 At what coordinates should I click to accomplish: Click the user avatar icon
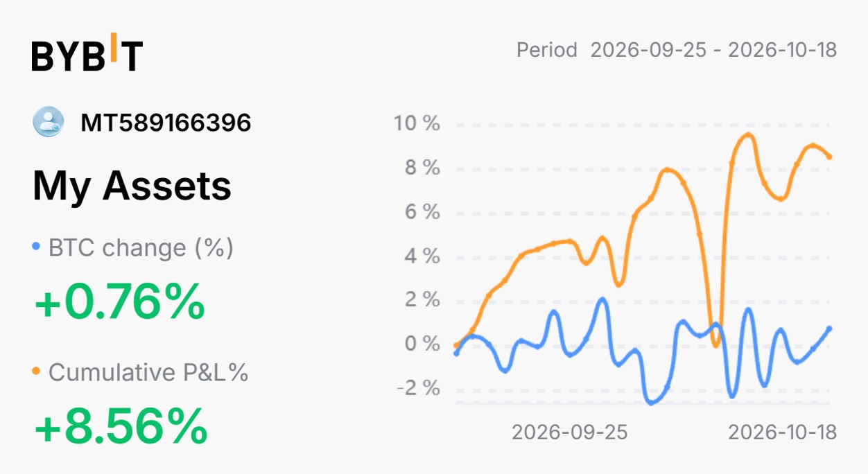click(x=49, y=123)
